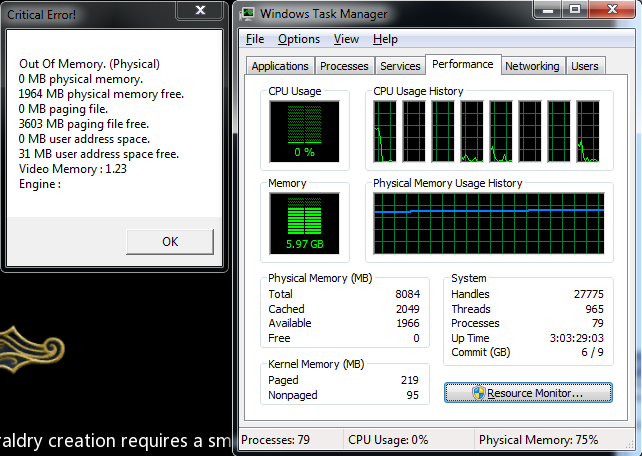This screenshot has width=642, height=456.
Task: Click Kernel Memory Nonpaged value 95
Action: point(413,395)
